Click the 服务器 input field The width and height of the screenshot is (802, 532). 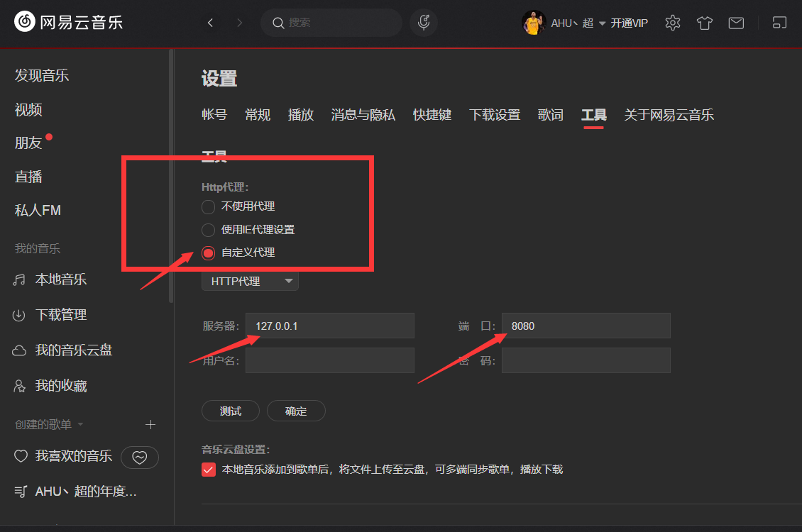point(330,326)
